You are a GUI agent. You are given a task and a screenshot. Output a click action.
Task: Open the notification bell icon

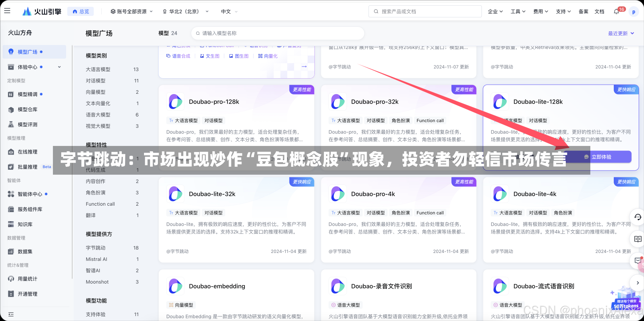(616, 11)
